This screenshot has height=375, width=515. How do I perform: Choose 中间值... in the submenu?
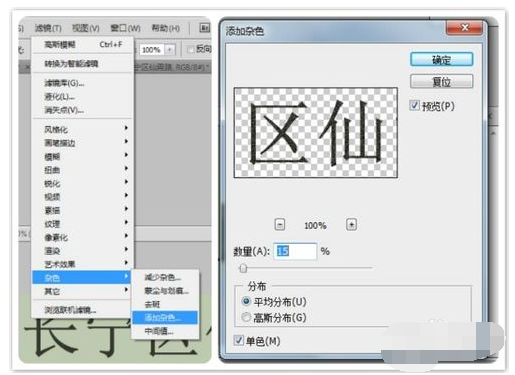165,331
